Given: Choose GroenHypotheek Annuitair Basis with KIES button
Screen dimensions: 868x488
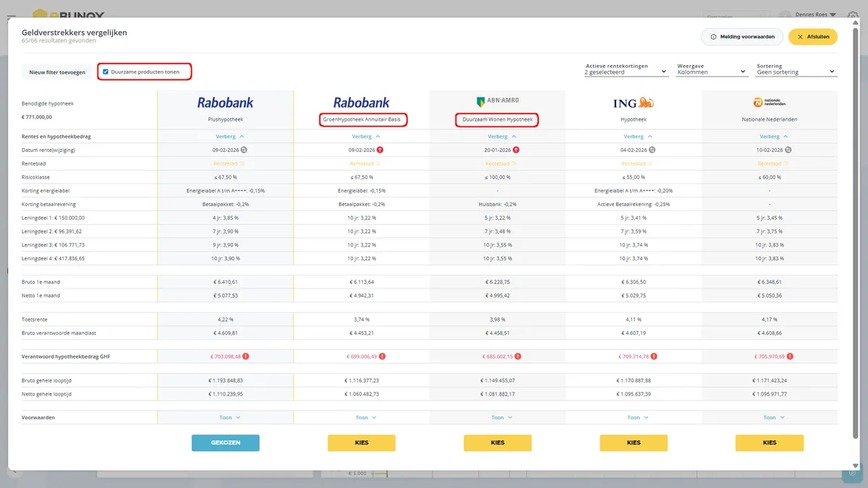Looking at the screenshot, I should tap(362, 442).
